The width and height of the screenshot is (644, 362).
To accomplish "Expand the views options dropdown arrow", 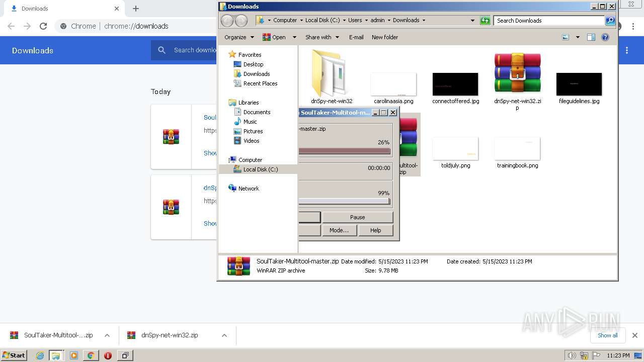I will (x=578, y=37).
